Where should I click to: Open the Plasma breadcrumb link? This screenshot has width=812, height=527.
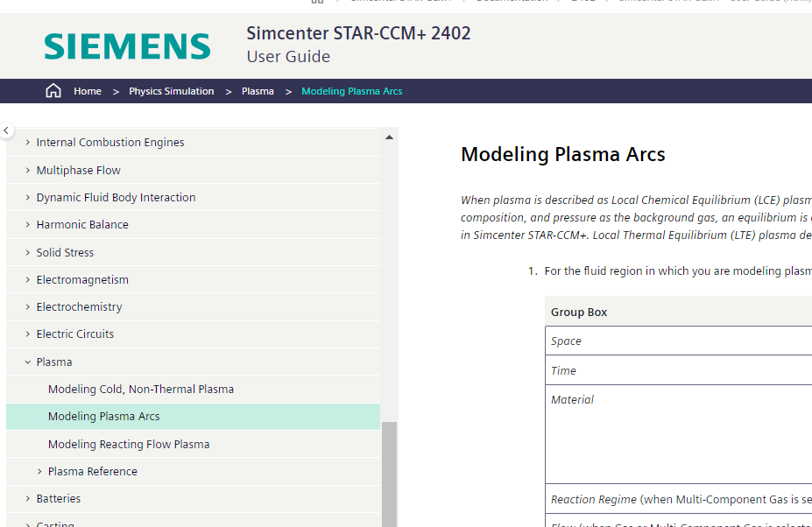coord(258,91)
